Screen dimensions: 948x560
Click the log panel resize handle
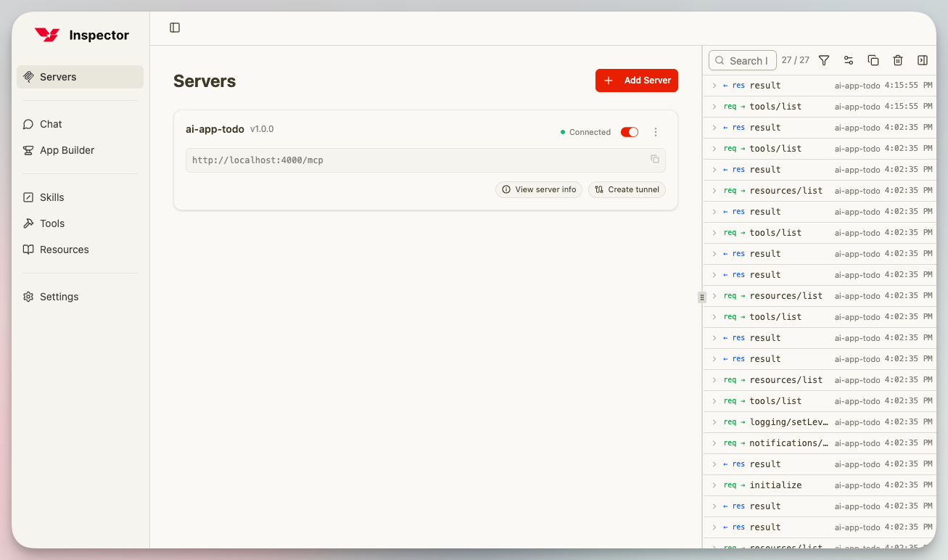(x=702, y=297)
